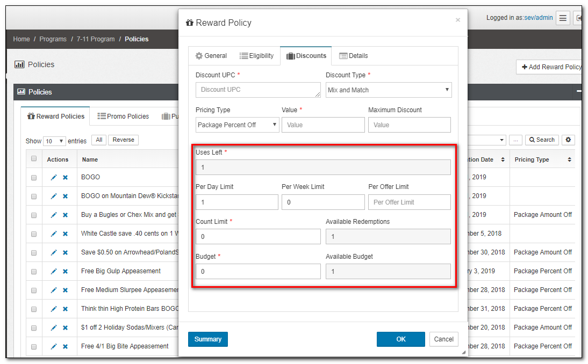Click the Summary button
588x364 pixels.
[x=207, y=339]
